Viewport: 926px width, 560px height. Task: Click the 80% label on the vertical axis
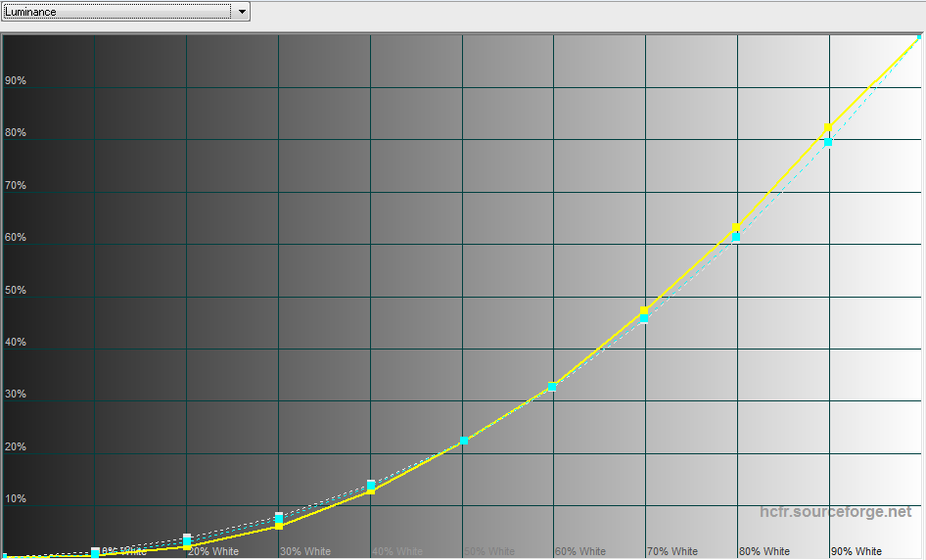16,133
